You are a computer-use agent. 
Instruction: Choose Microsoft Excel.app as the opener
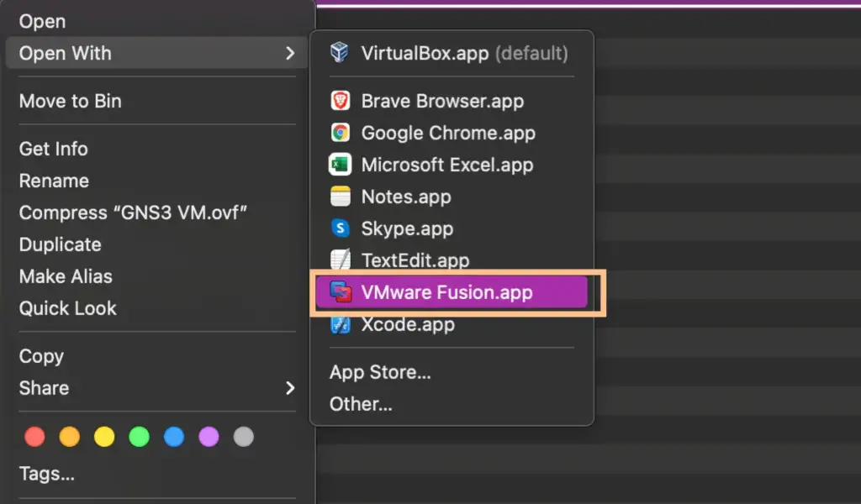[446, 165]
